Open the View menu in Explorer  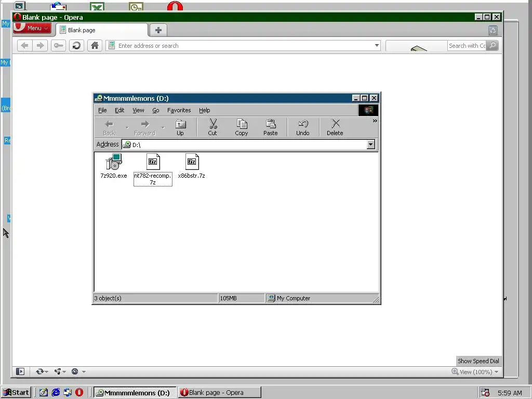click(x=138, y=110)
